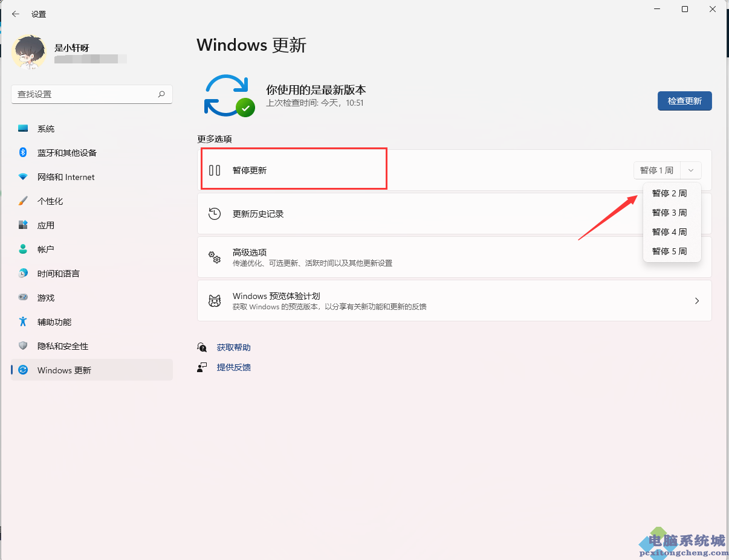Open the user profile avatar
The image size is (729, 560).
28,51
